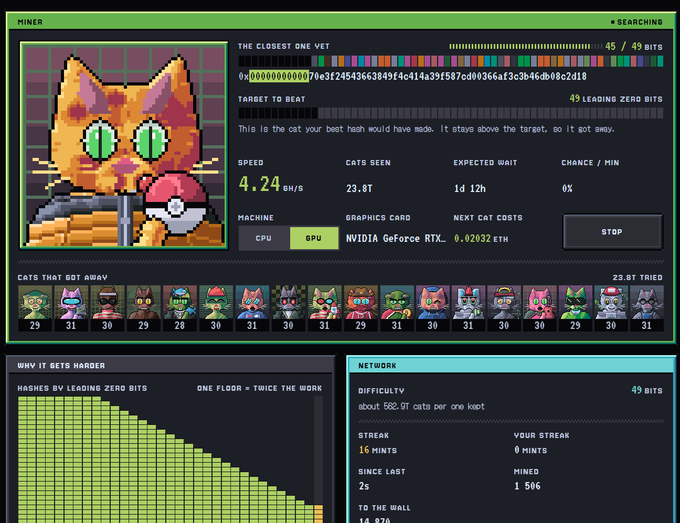Choose the orange cat wearing cowboy hat

click(x=361, y=308)
